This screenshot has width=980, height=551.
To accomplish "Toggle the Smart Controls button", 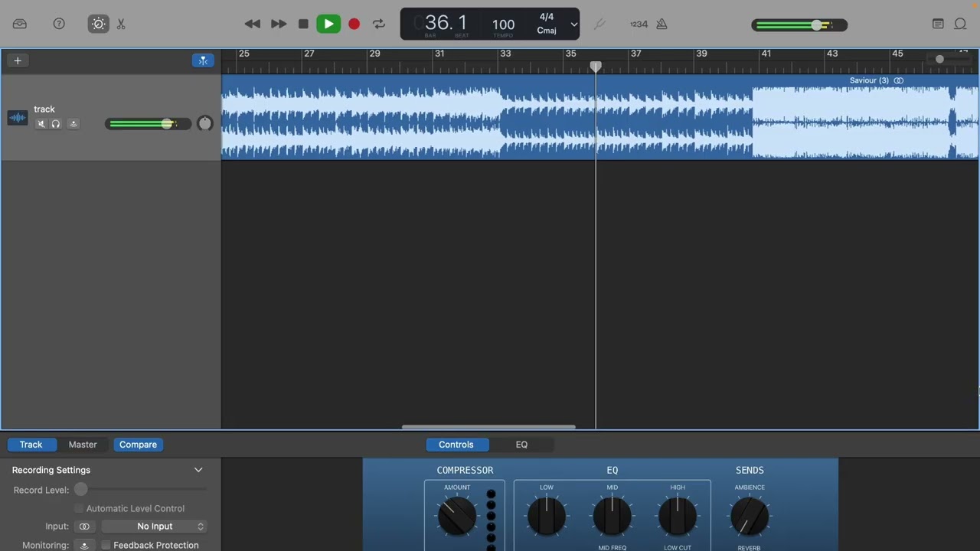I will pos(99,24).
